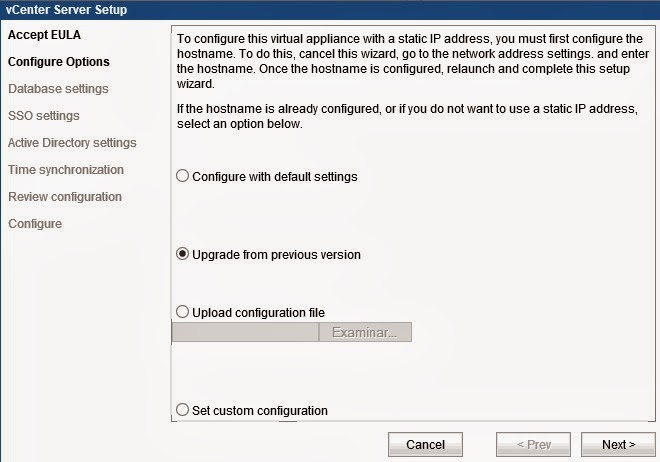This screenshot has width=660, height=462.
Task: Go to Configure Options step
Action: coord(59,61)
